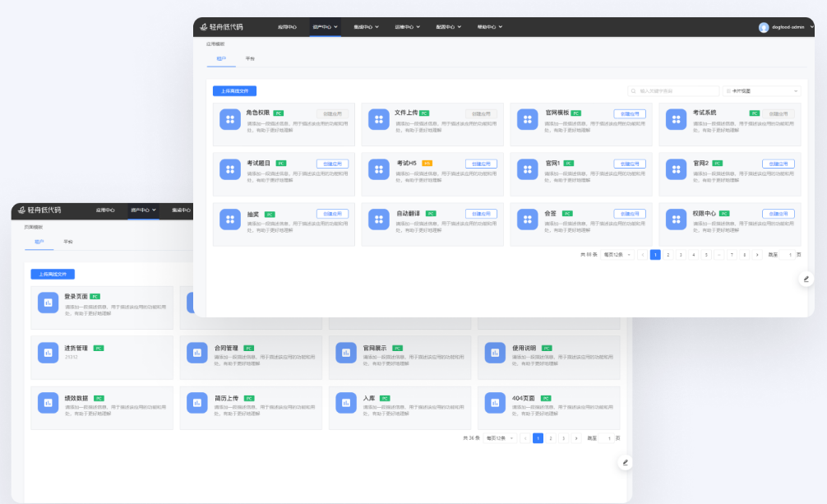827x504 pixels.
Task: Click the 权限中心 card's blue app icon
Action: pos(677,220)
